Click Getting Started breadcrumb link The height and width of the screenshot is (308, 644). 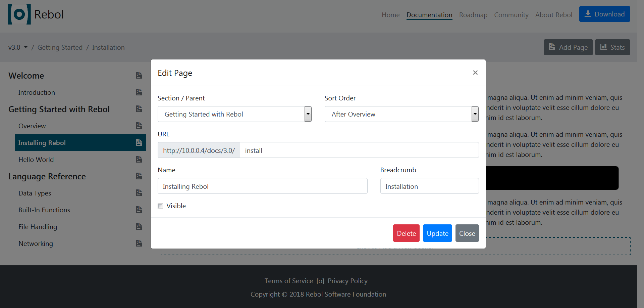pyautogui.click(x=60, y=47)
